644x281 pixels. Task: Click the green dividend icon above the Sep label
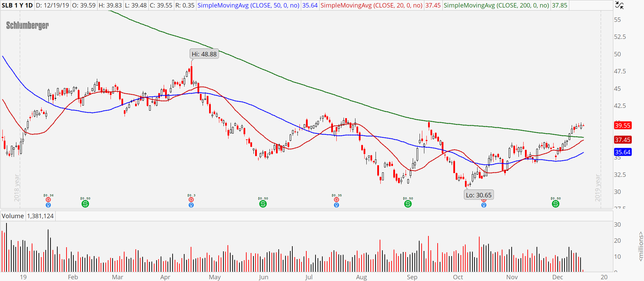(x=408, y=204)
